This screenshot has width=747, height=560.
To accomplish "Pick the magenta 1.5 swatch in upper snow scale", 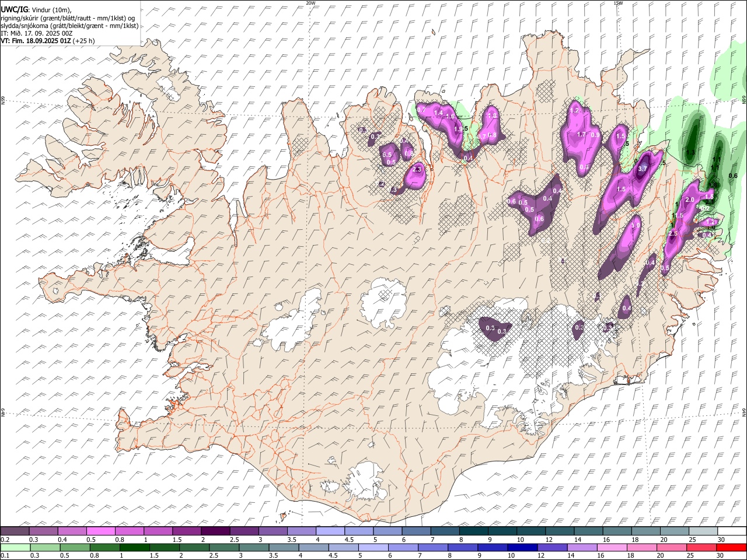I will pyautogui.click(x=187, y=531).
